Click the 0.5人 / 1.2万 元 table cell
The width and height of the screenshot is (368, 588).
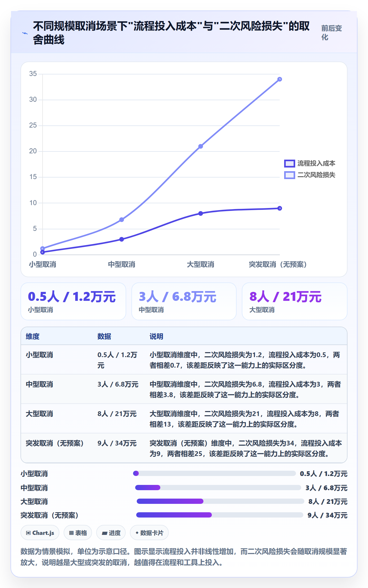(117, 360)
